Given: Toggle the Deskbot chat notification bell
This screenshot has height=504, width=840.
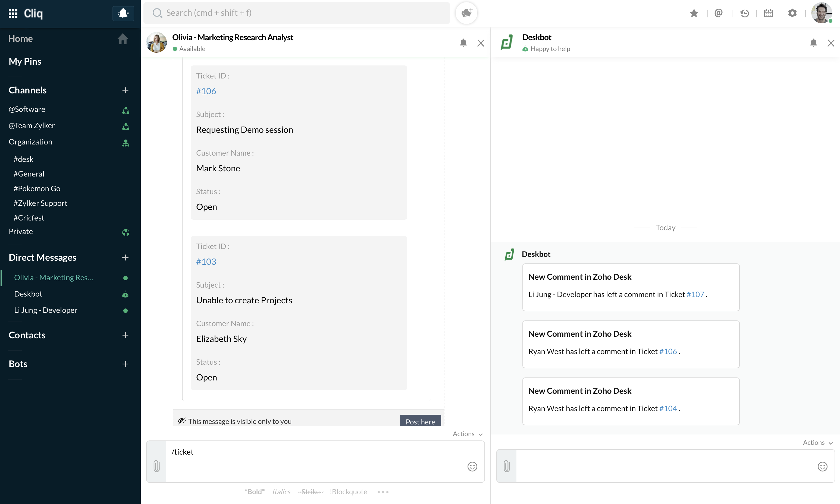Looking at the screenshot, I should click(x=813, y=43).
